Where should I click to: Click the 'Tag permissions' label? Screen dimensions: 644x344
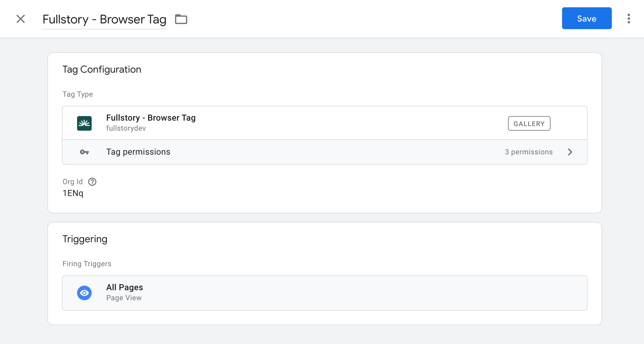coord(138,152)
